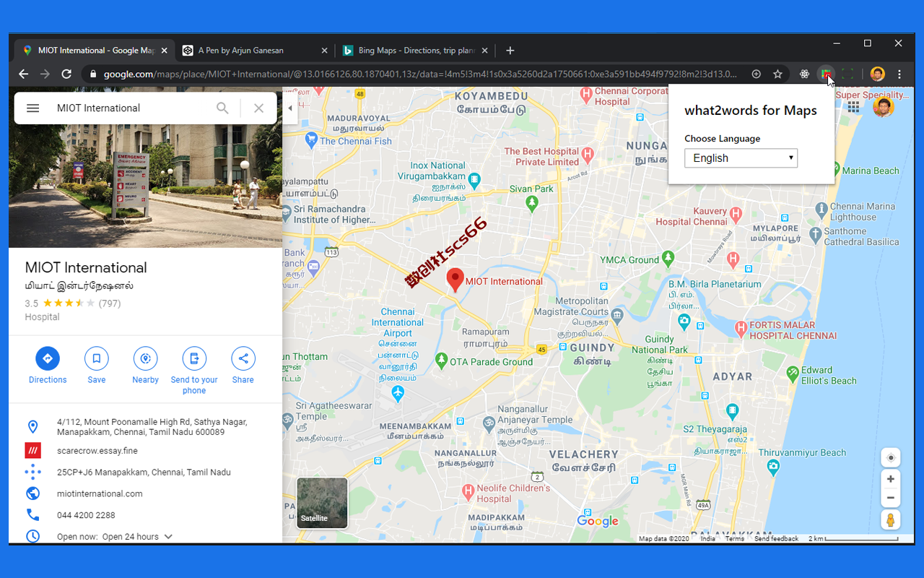Click the URL address bar

pos(420,74)
